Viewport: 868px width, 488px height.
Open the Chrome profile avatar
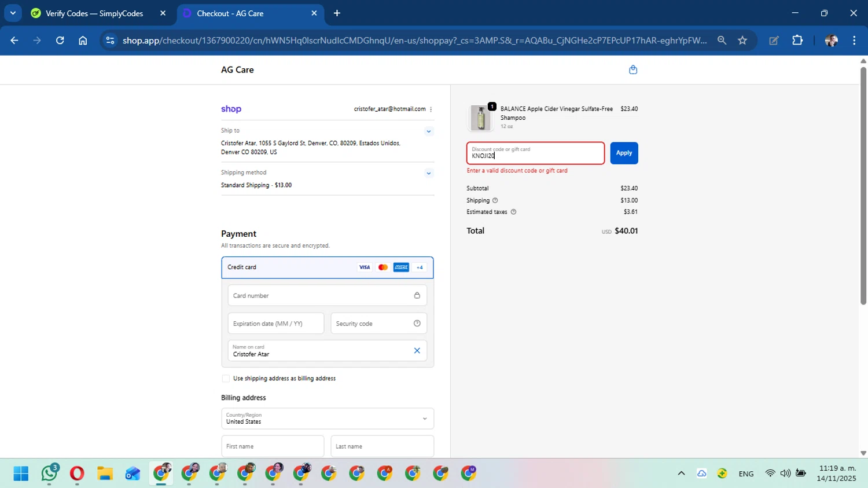click(x=832, y=41)
